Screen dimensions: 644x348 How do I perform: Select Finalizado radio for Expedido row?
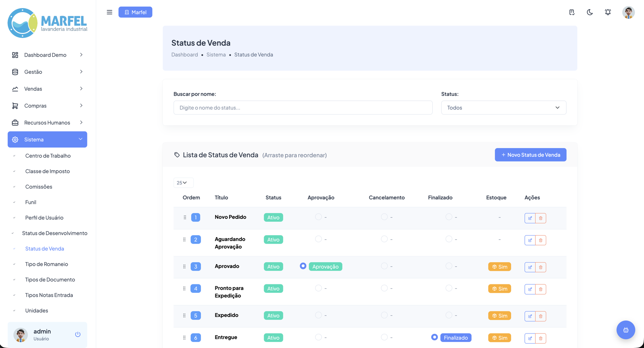449,315
